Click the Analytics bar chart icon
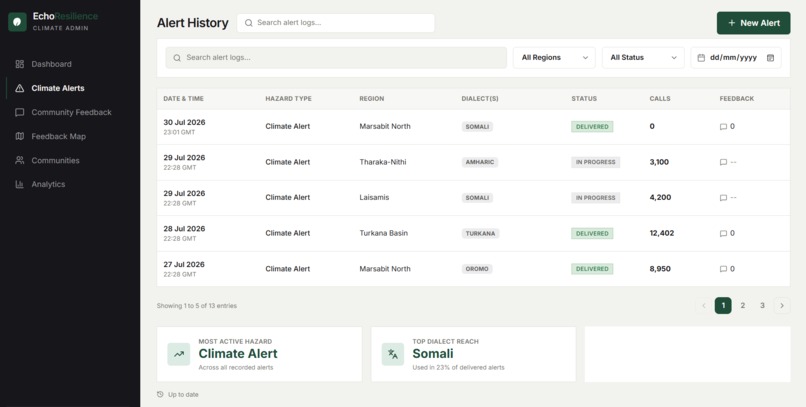Viewport: 806px width, 407px height. (x=20, y=184)
